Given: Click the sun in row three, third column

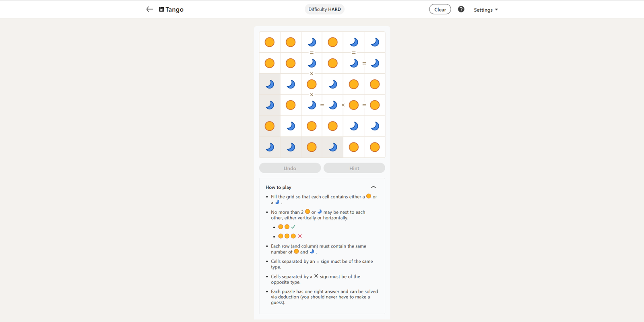Looking at the screenshot, I should [x=312, y=84].
